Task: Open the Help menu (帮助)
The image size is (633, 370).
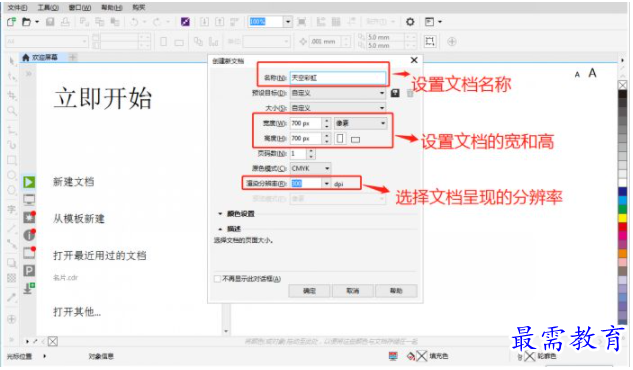Action: click(111, 7)
